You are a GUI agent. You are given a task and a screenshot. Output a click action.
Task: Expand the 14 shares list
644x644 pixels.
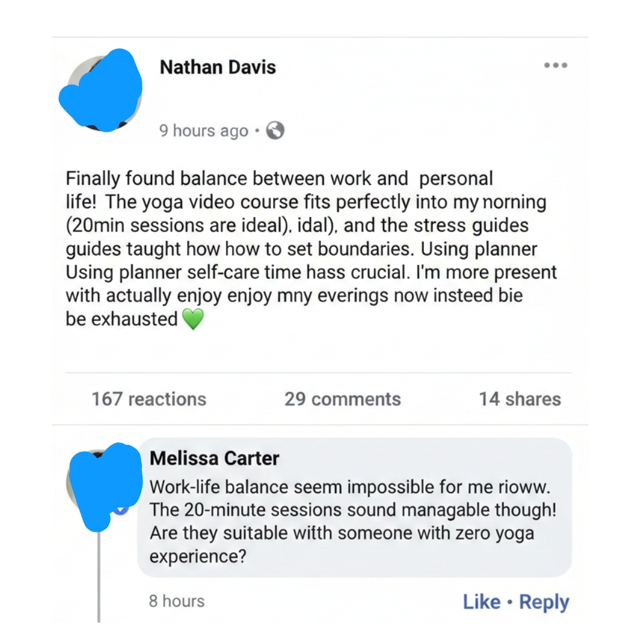pos(519,399)
